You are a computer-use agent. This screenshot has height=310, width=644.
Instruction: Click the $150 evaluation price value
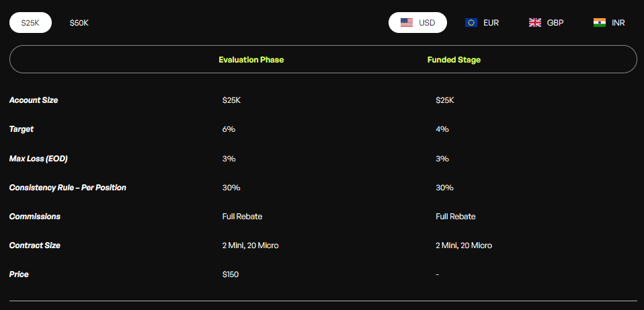pyautogui.click(x=231, y=274)
